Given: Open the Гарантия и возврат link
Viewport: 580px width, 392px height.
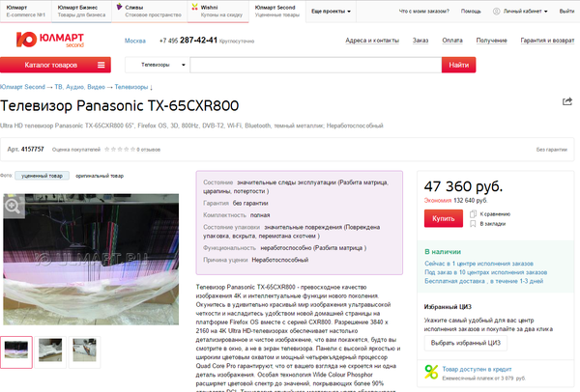Looking at the screenshot, I should click(547, 41).
